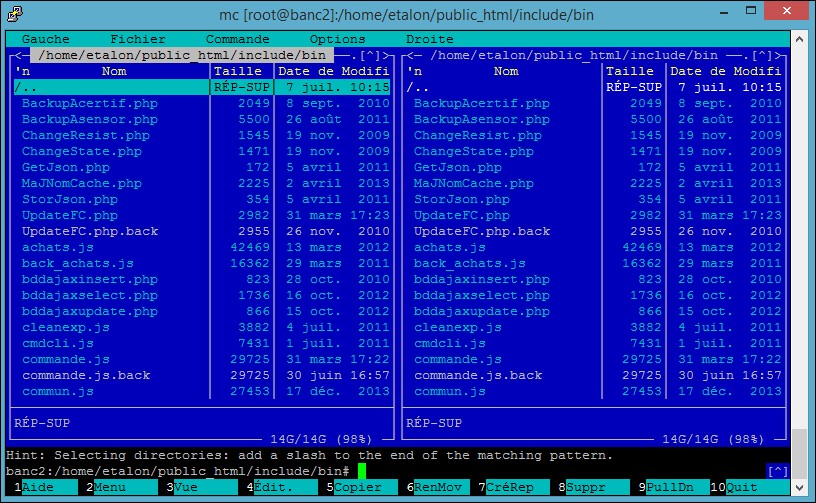The image size is (816, 503).
Task: Click the Suppr function key button
Action: click(x=585, y=487)
